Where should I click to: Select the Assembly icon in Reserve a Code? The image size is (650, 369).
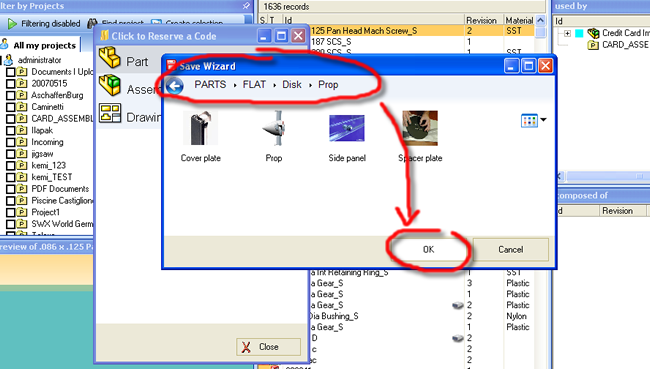110,85
